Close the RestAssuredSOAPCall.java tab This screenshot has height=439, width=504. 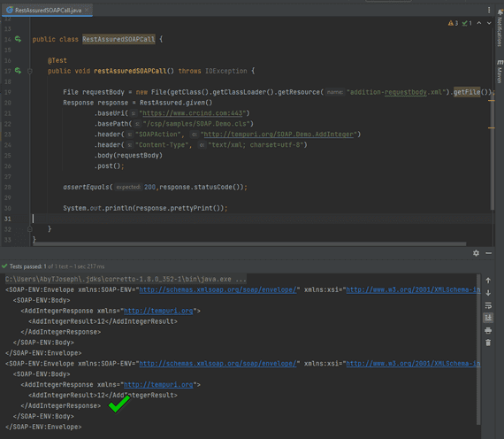pos(87,11)
